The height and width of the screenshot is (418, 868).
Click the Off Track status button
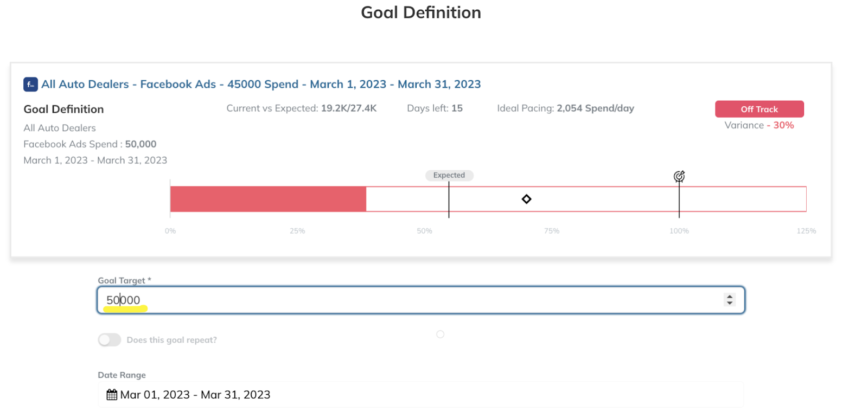[759, 109]
